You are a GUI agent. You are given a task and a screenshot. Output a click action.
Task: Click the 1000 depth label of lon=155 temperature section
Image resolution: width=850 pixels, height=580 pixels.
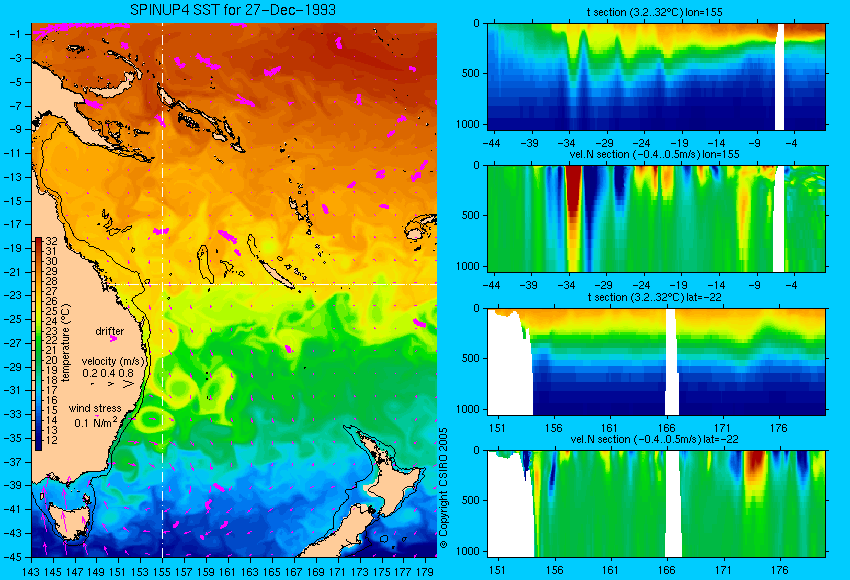[470, 124]
